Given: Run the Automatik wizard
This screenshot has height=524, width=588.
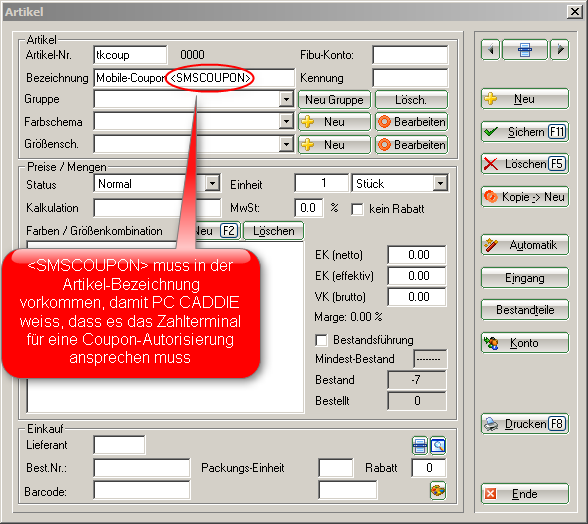Looking at the screenshot, I should (525, 245).
